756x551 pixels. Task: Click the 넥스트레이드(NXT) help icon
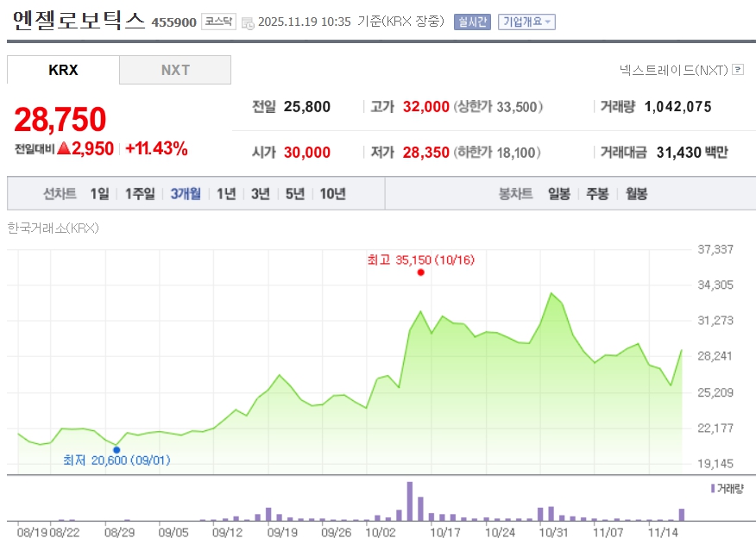(738, 70)
